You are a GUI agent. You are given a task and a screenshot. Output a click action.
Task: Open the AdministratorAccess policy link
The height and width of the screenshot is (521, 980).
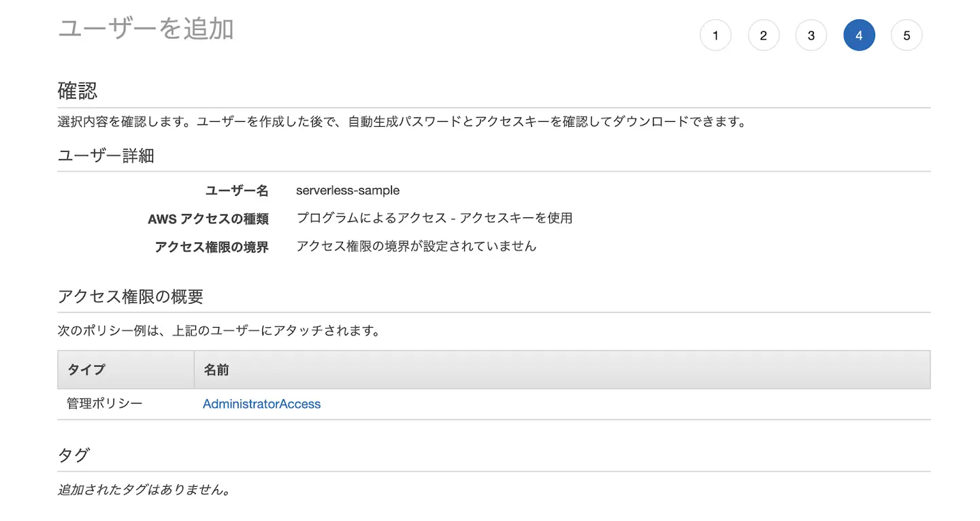(261, 403)
